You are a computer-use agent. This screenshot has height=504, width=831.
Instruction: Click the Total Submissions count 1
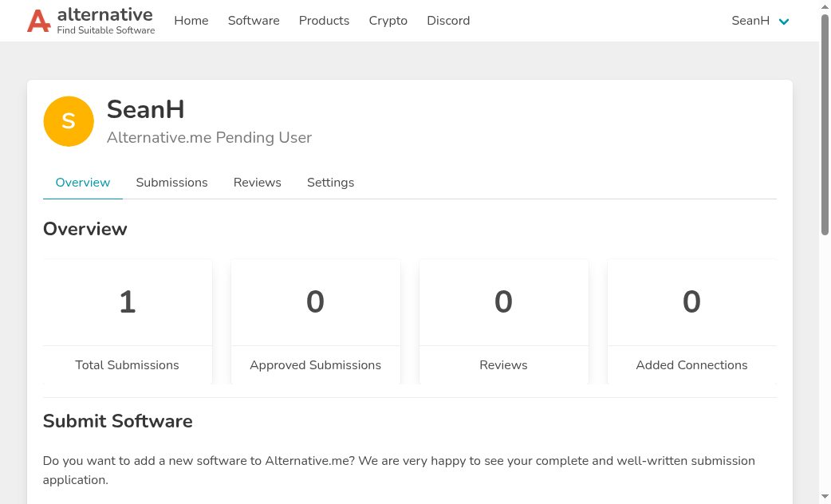click(x=127, y=302)
